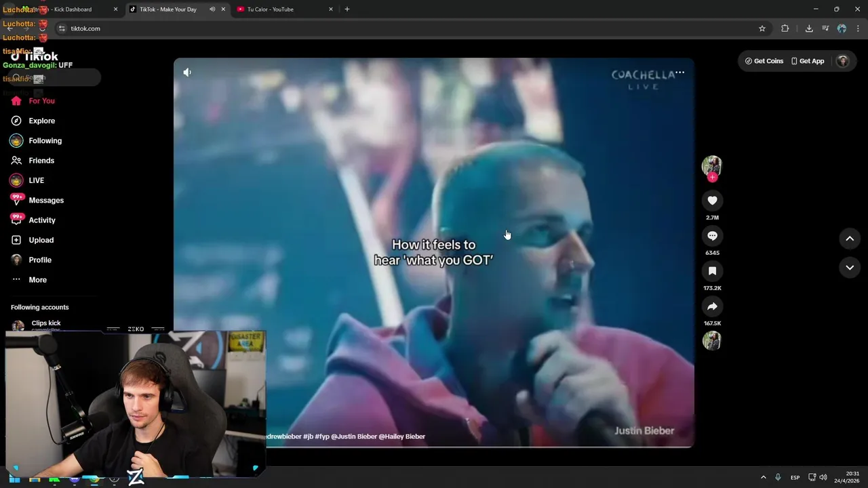Click the Activity icon with 99+ badge
The width and height of the screenshot is (868, 488).
[x=16, y=220]
